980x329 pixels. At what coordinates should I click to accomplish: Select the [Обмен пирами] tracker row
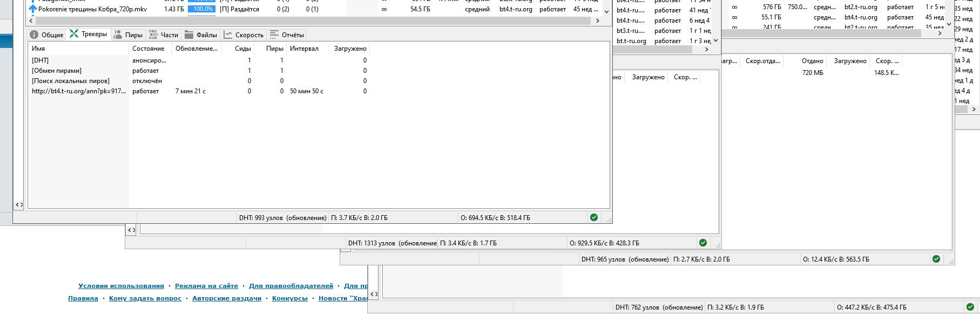tap(199, 71)
